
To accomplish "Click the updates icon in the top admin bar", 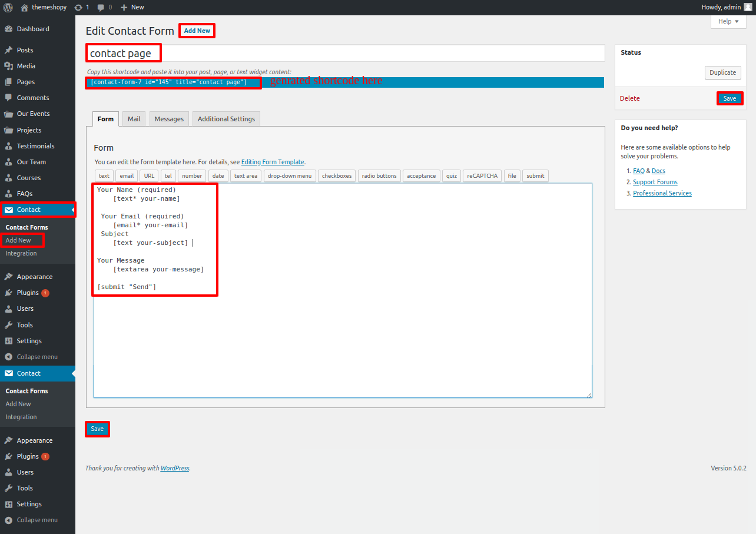I will click(x=79, y=7).
